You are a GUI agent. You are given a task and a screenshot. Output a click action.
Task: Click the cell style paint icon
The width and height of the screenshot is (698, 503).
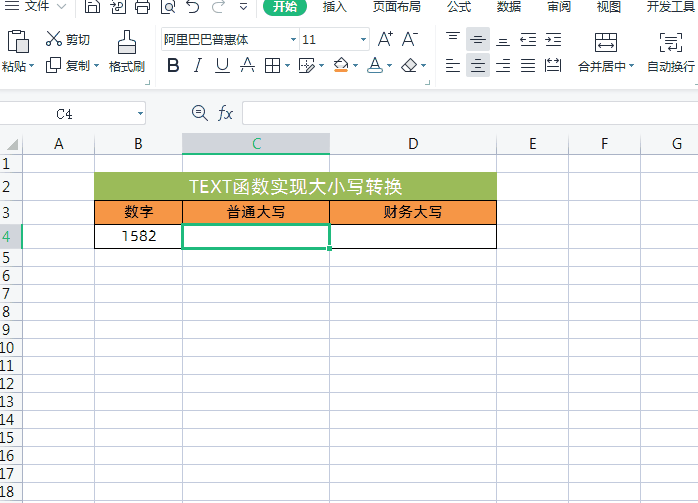pos(306,65)
